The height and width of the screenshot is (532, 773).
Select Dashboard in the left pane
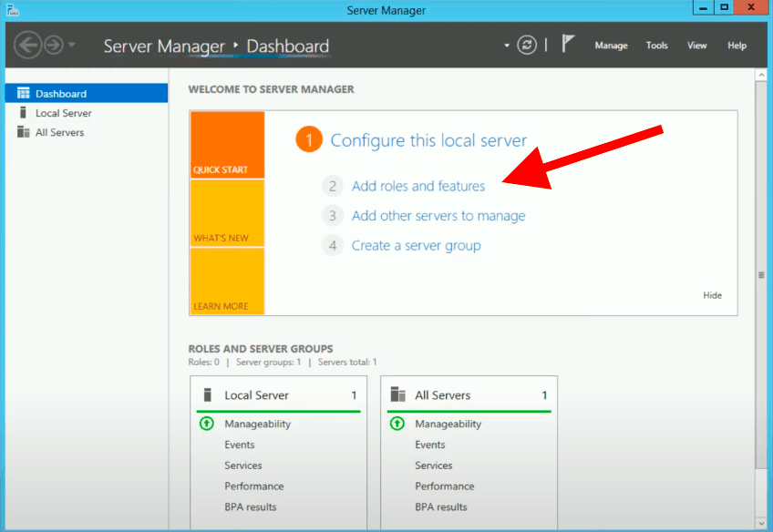(x=87, y=93)
